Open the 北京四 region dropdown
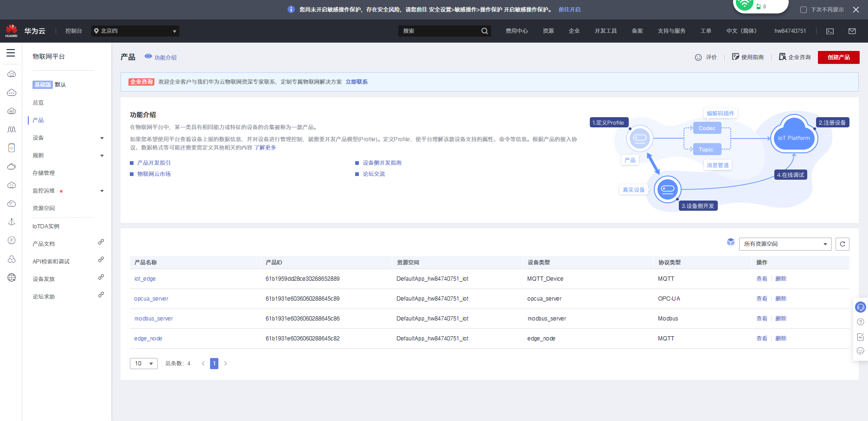868x421 pixels. [135, 31]
